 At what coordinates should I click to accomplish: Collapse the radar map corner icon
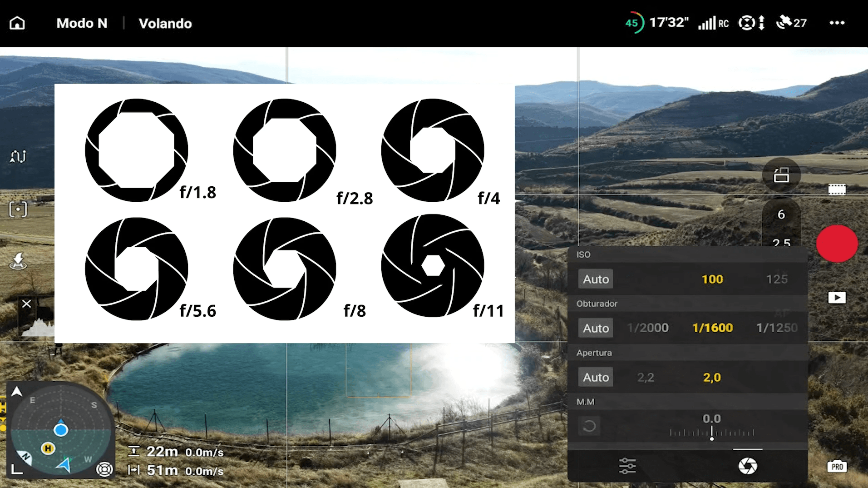[x=17, y=469]
